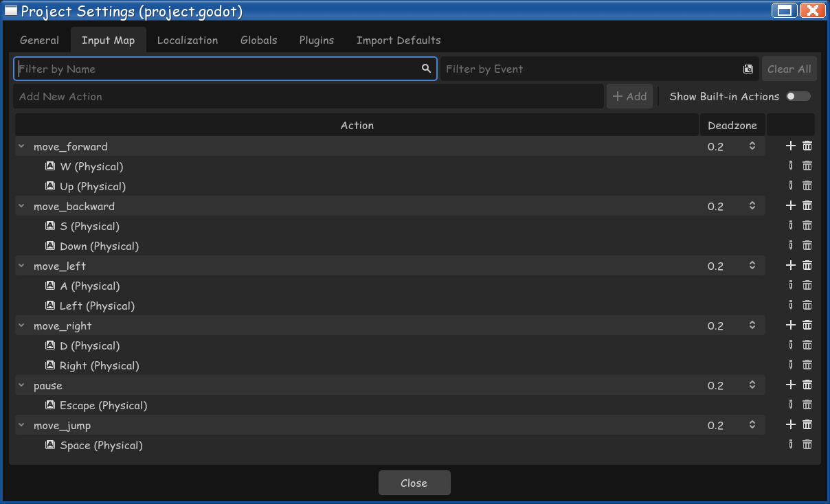Adjust the move_right deadzone stepper

(752, 325)
